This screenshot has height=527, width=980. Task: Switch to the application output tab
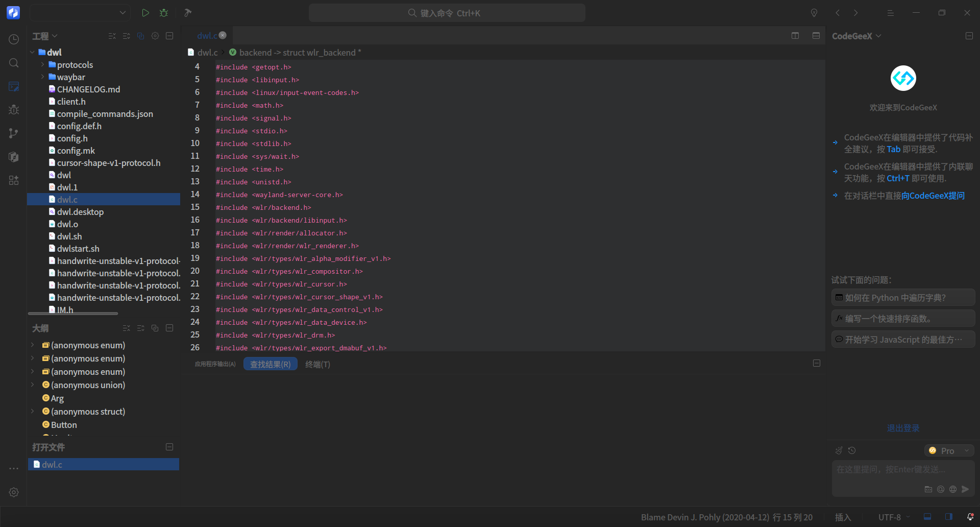pos(215,364)
